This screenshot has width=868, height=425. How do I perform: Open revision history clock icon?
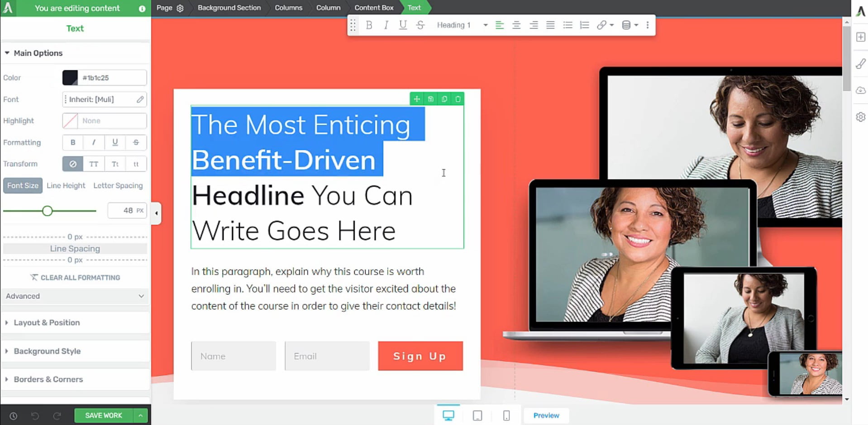pyautogui.click(x=14, y=416)
